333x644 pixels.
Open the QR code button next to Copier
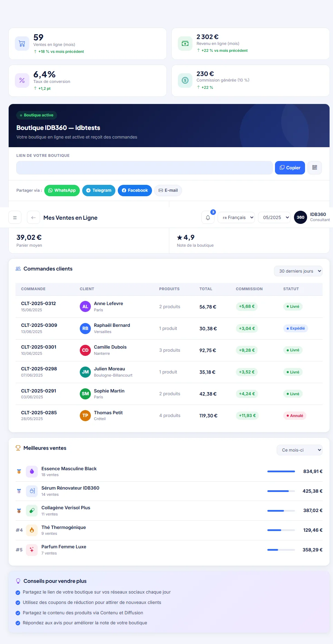click(x=314, y=168)
